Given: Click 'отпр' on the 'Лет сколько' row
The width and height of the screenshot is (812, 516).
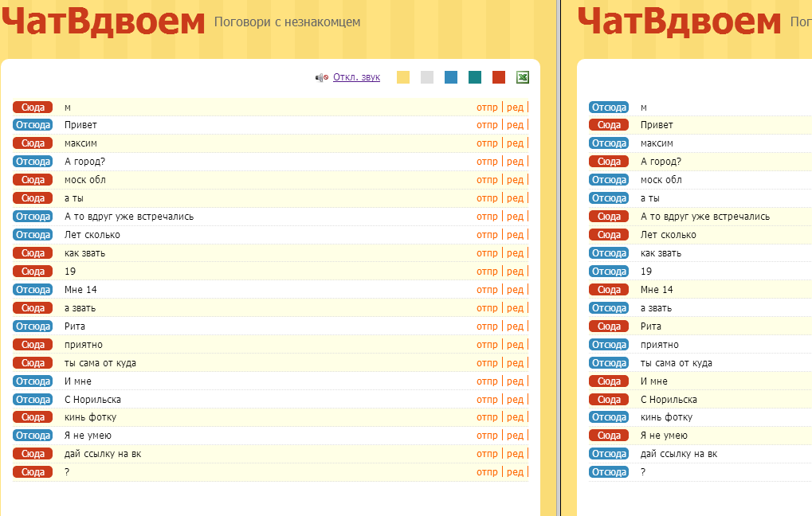Looking at the screenshot, I should 487,235.
